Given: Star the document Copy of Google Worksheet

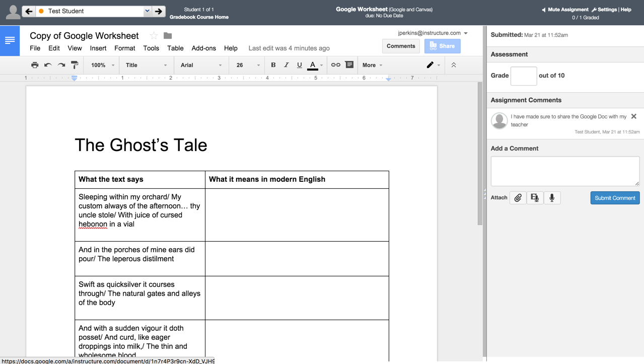Looking at the screenshot, I should [154, 36].
